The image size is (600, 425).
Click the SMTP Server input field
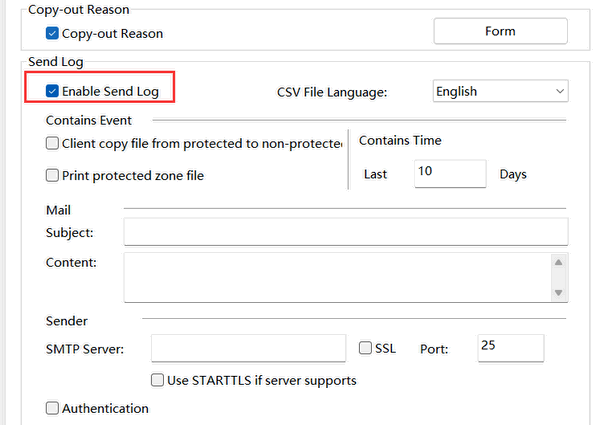tap(248, 349)
